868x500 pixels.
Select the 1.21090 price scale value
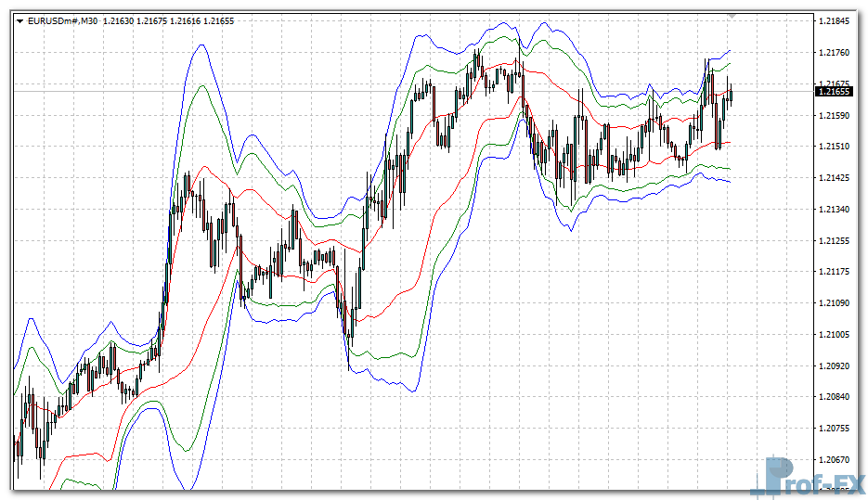pos(833,303)
